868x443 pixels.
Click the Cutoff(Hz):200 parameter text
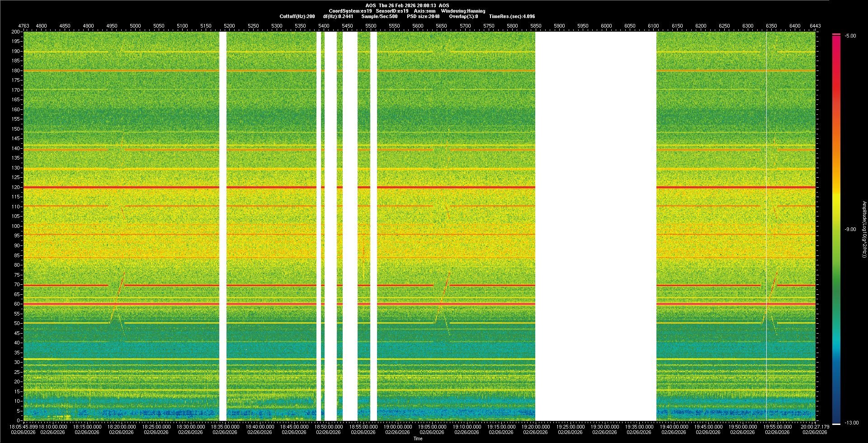(x=297, y=16)
